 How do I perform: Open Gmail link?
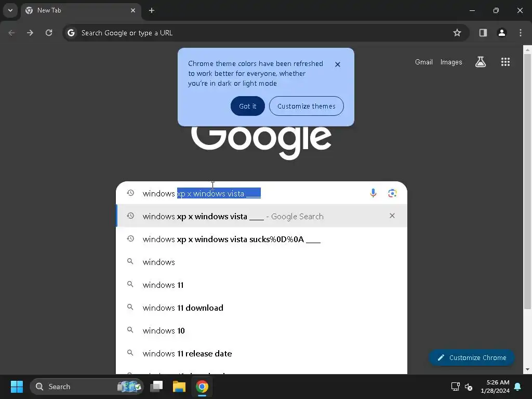424,62
